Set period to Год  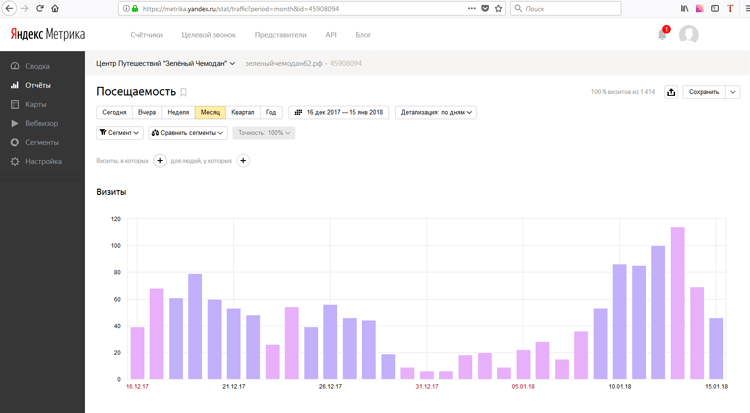[x=271, y=112]
